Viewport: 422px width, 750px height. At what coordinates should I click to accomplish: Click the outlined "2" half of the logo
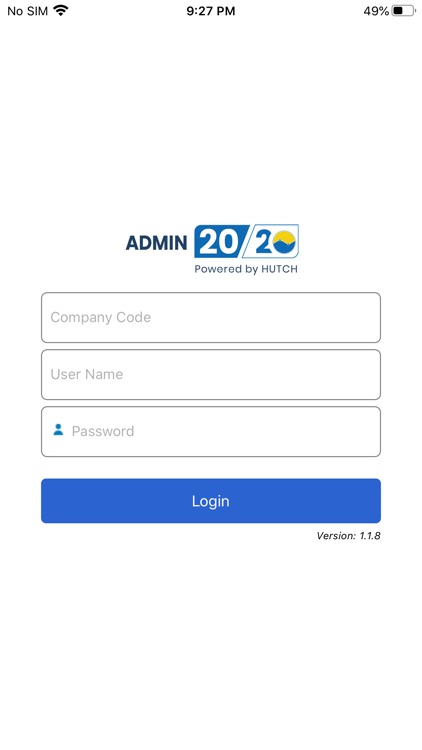click(263, 242)
